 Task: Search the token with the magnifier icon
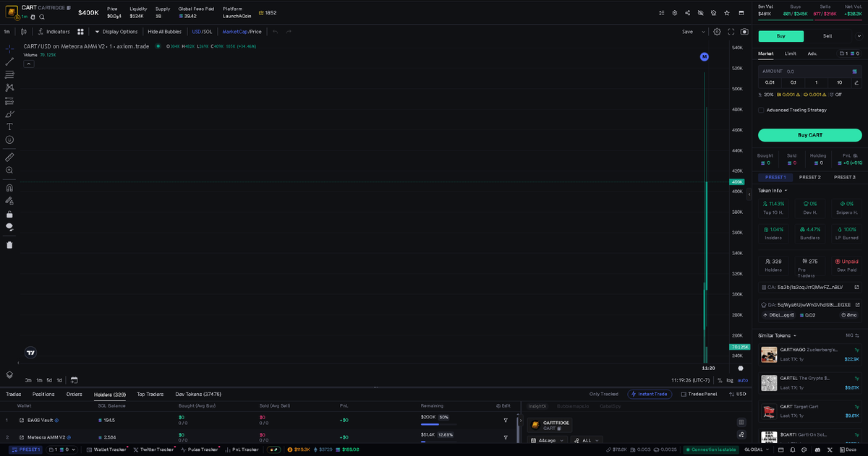coord(42,17)
